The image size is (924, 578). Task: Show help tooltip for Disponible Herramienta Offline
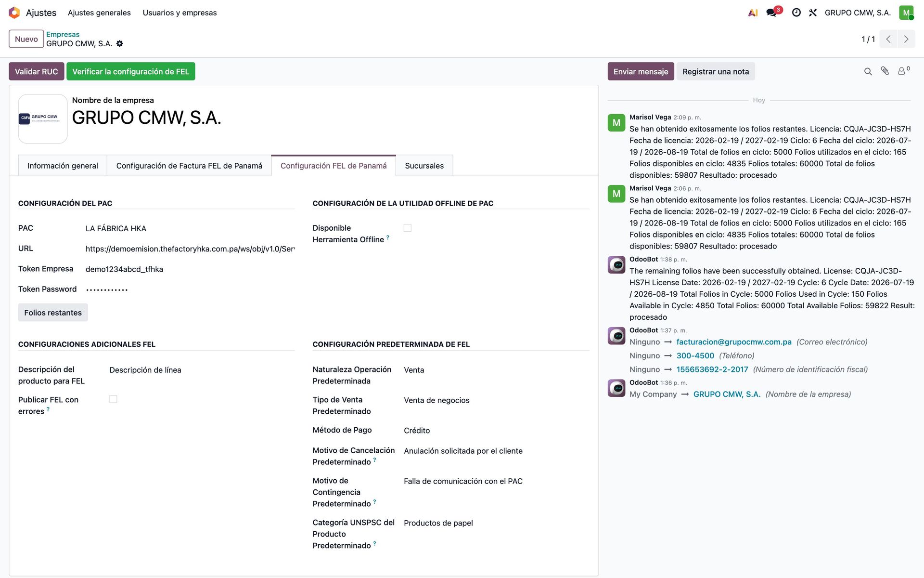point(388,237)
